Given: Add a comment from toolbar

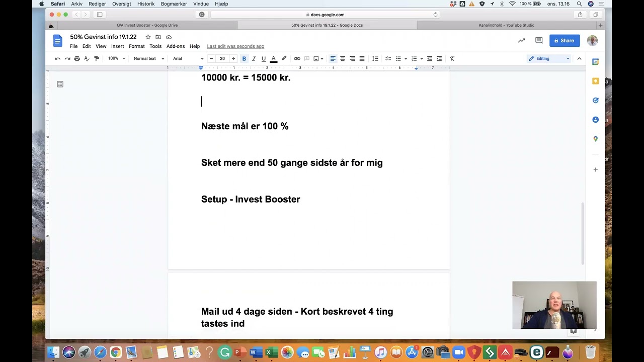Looking at the screenshot, I should tap(306, 59).
